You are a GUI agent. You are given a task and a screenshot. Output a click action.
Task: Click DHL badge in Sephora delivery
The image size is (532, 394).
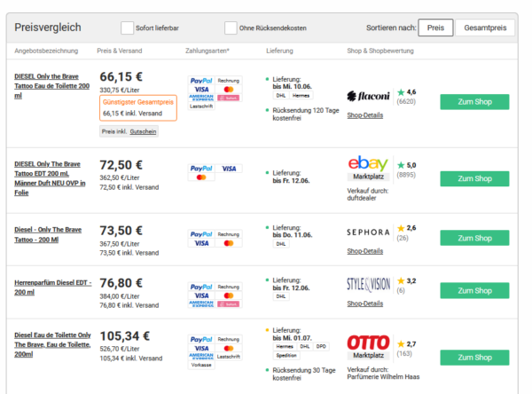pos(281,244)
